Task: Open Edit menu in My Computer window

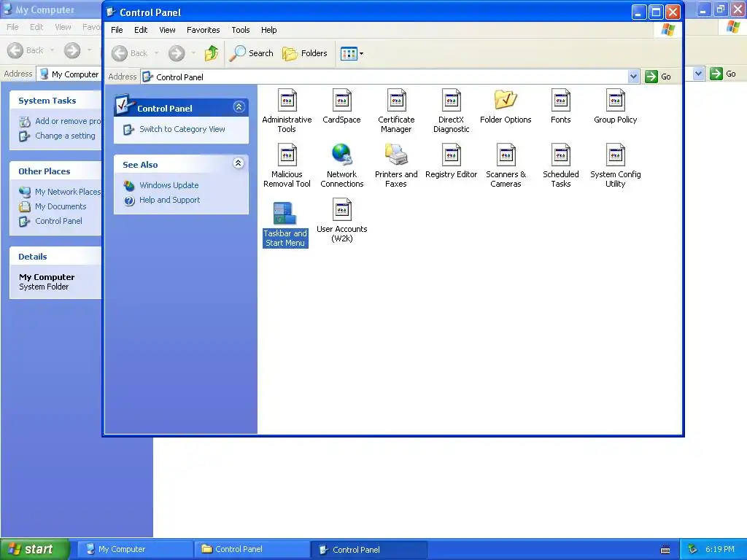Action: (36, 27)
